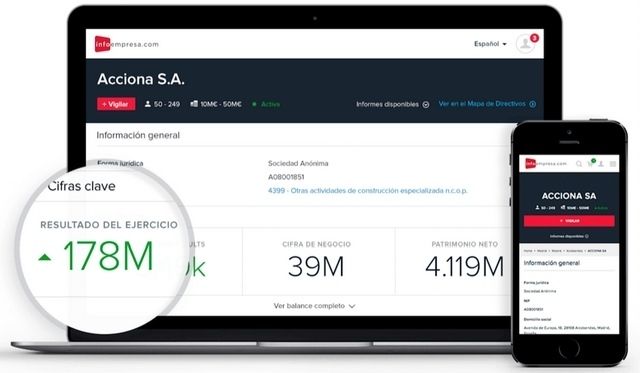The height and width of the screenshot is (373, 640).
Task: Tap the search icon on the phone
Action: pyautogui.click(x=579, y=164)
